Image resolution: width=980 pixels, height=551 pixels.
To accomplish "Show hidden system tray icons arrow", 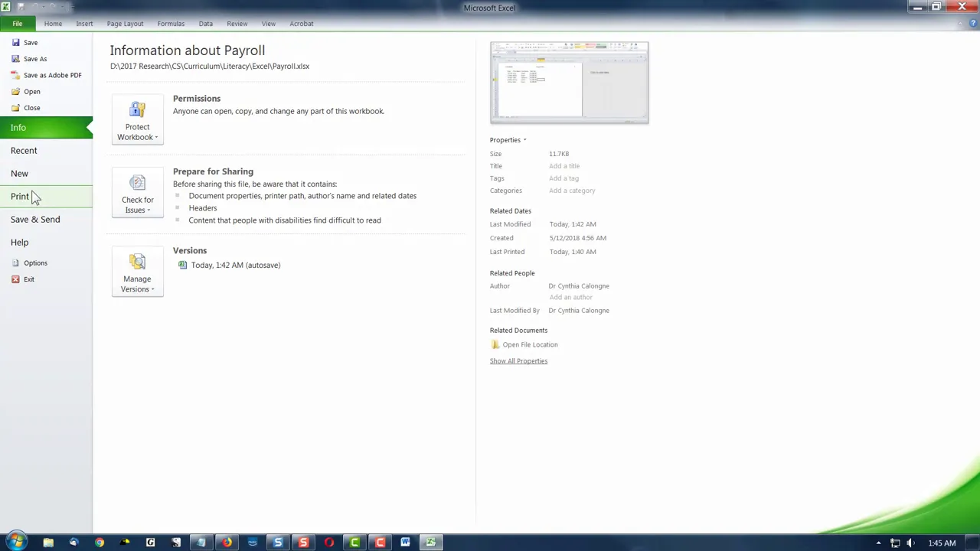I will point(878,543).
